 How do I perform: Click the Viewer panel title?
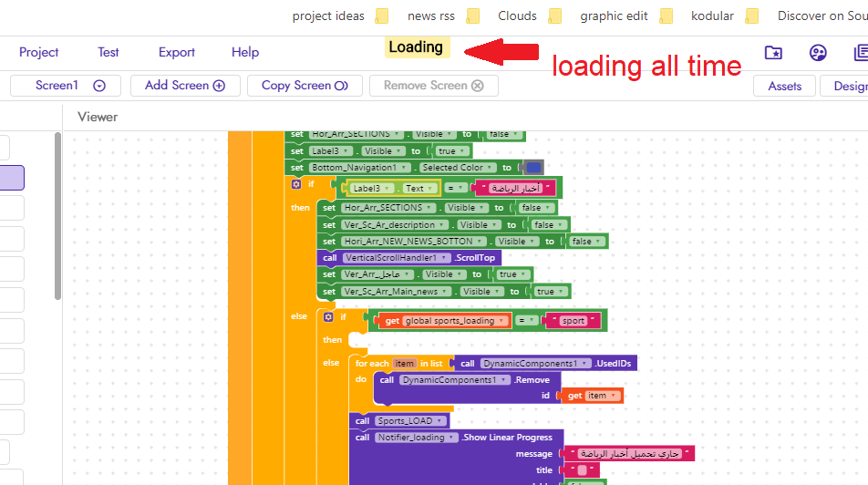point(98,117)
